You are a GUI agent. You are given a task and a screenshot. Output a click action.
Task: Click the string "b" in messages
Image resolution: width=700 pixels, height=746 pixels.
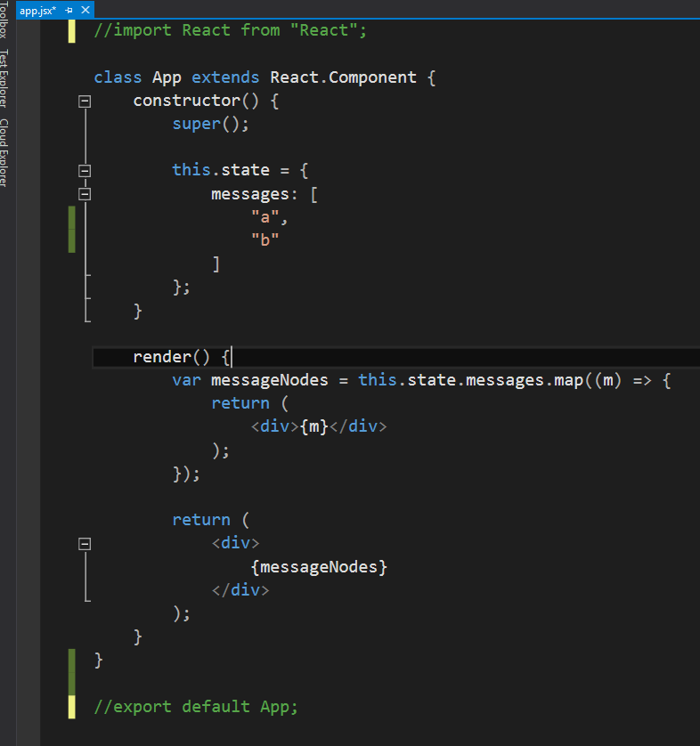click(265, 240)
